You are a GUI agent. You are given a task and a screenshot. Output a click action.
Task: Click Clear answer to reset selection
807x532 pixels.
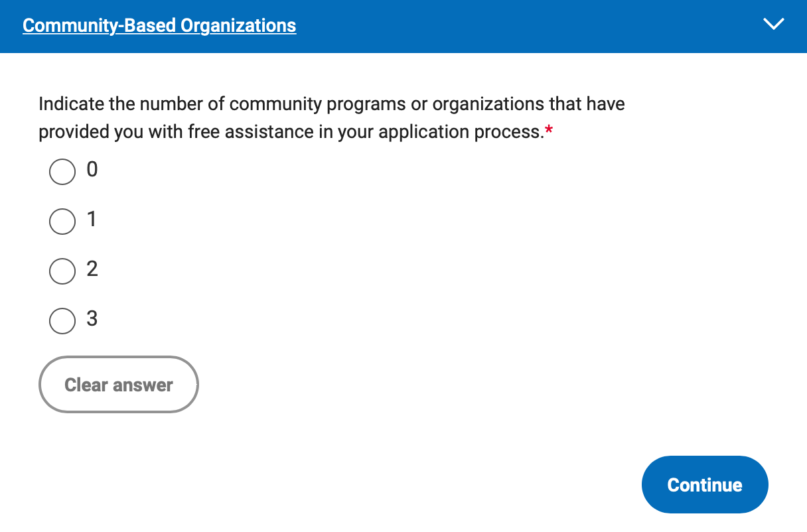[118, 384]
